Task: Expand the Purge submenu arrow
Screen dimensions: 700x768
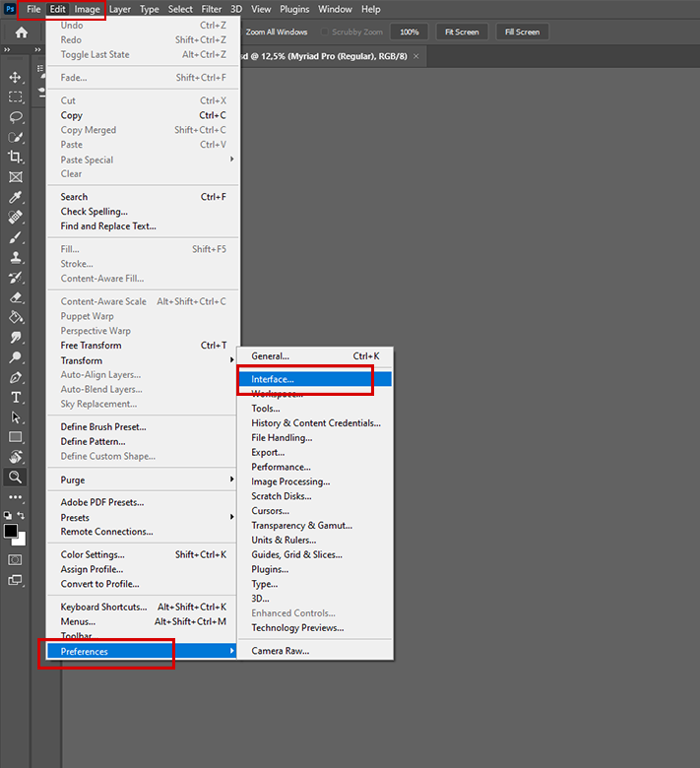Action: (x=231, y=480)
